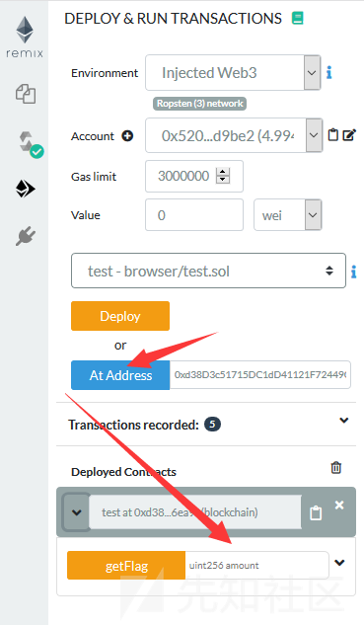Copy account address with clipboard icon

(x=333, y=135)
